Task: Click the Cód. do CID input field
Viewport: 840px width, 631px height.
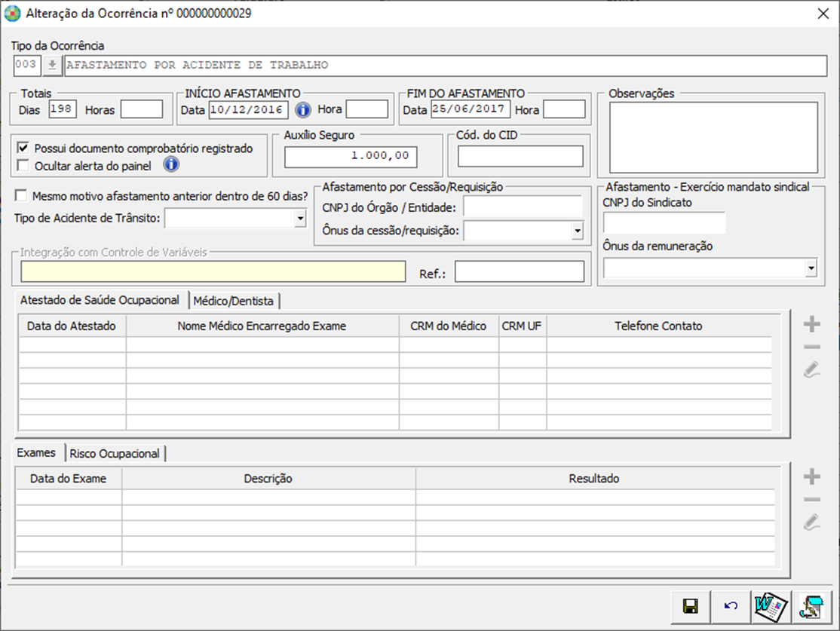Action: coord(520,156)
